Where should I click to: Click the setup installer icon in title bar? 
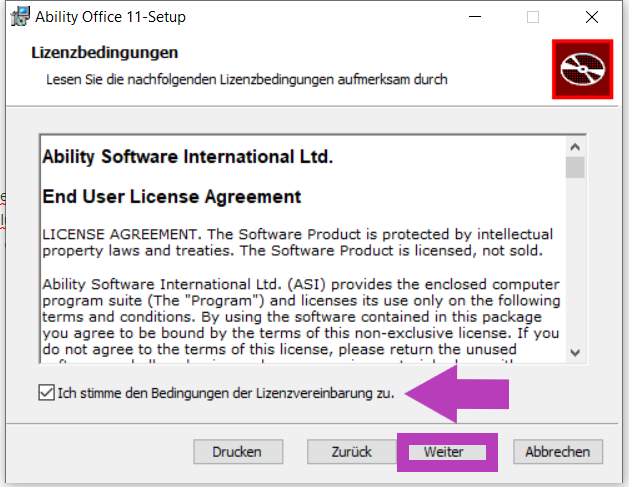coord(20,16)
